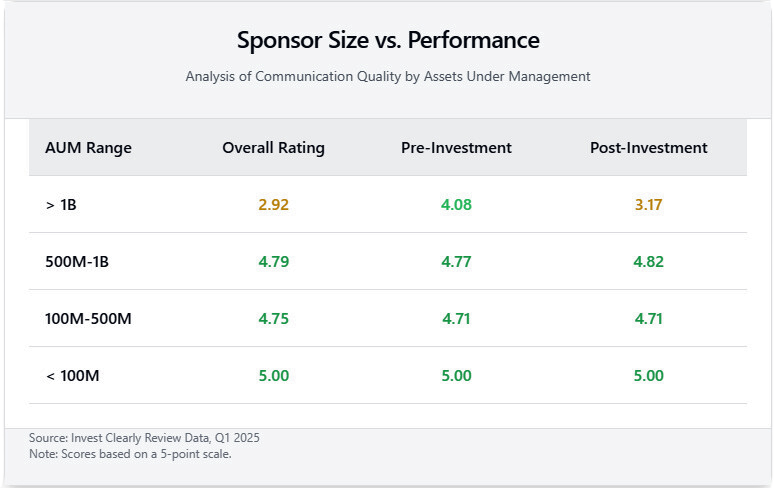Click the 5-point scale footnote
Screen dimensions: 777x488
coord(130,454)
